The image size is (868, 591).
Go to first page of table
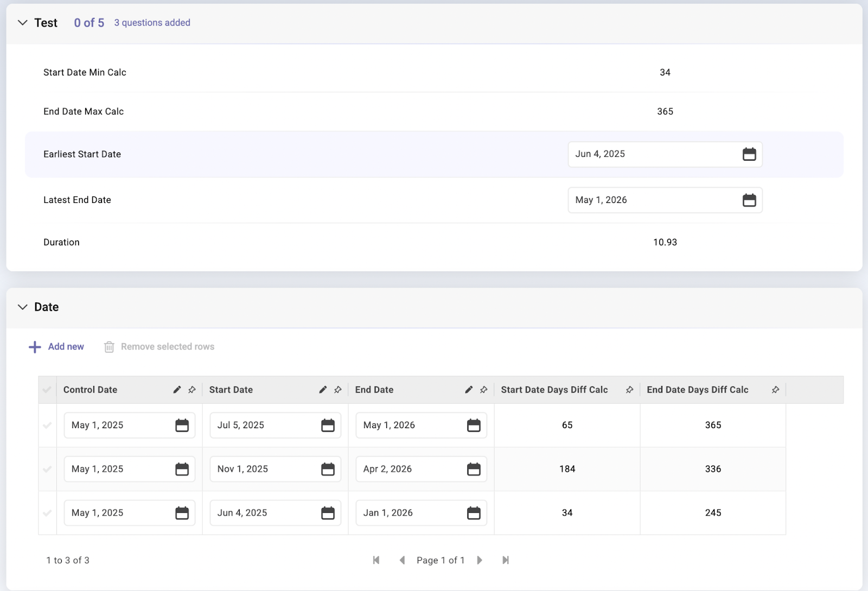[x=376, y=560]
